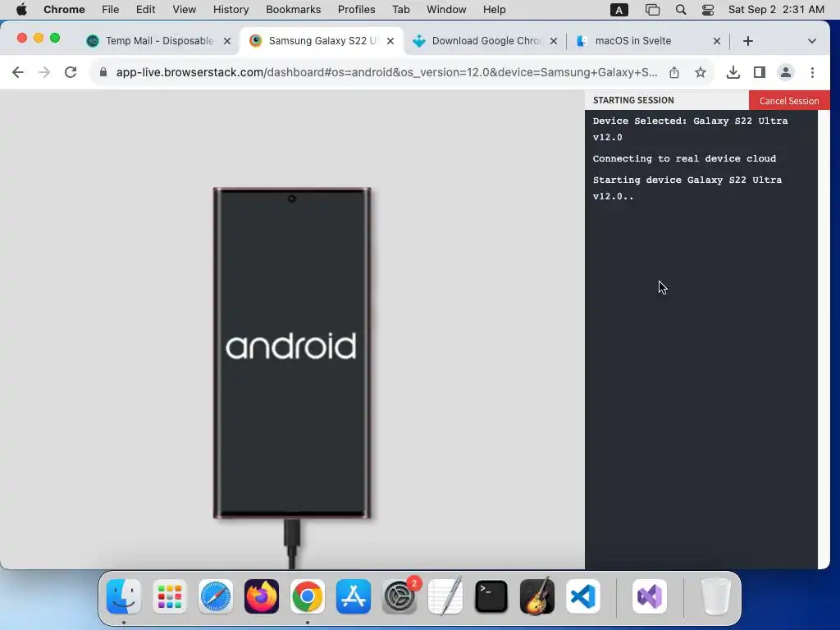Open the Chrome app menu
This screenshot has height=630, width=840.
64,10
